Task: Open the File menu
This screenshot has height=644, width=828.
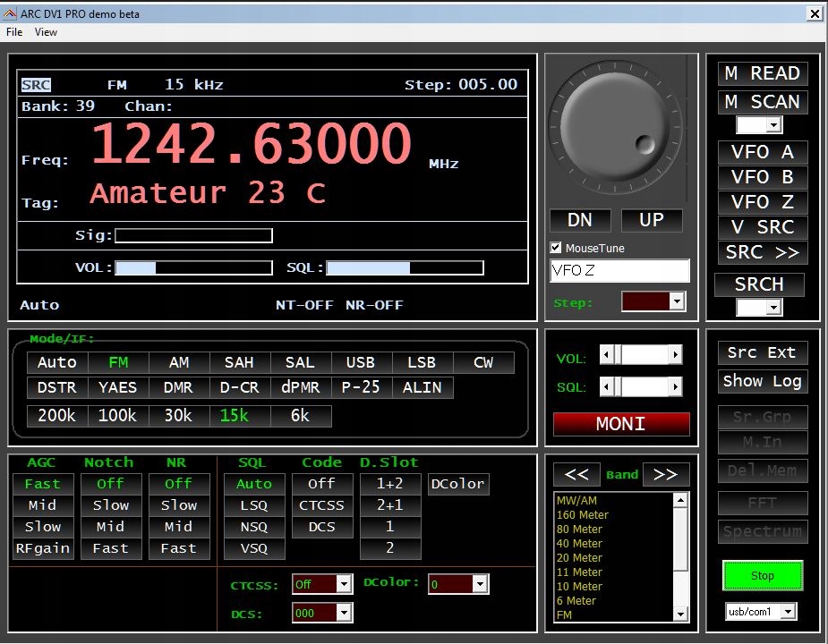Action: tap(13, 32)
